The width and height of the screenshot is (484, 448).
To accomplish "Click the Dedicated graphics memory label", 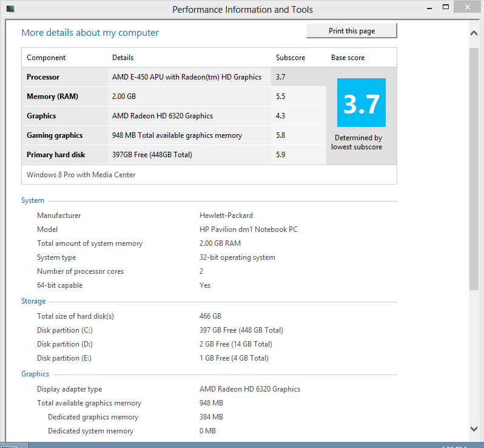I will [93, 417].
